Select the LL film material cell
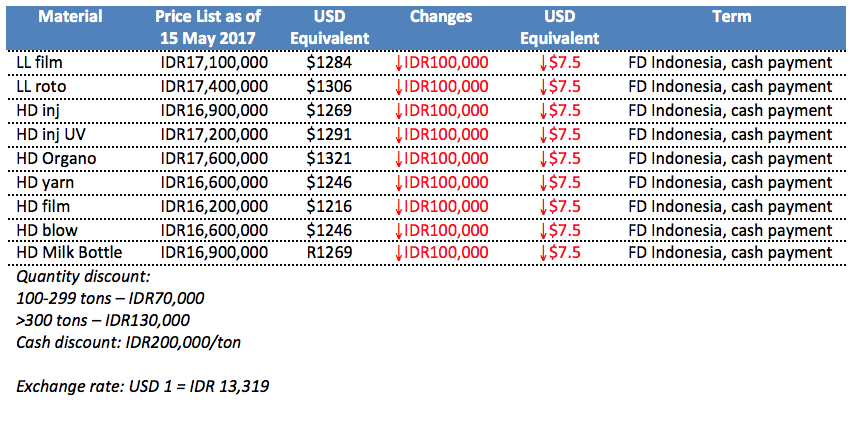 [38, 62]
